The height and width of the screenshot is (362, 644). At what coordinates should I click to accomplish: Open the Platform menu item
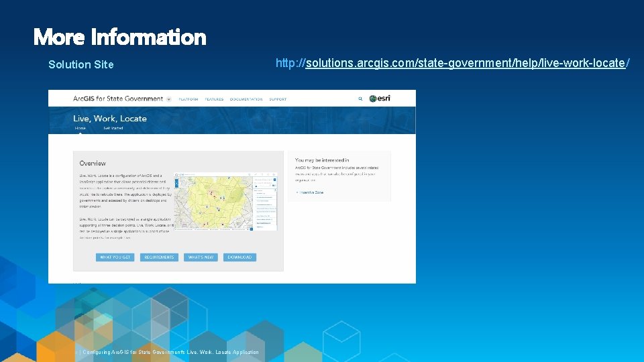tap(189, 99)
